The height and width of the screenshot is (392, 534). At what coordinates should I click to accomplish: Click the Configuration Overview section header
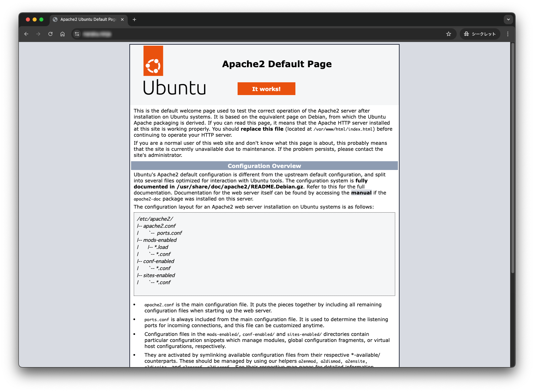click(264, 166)
